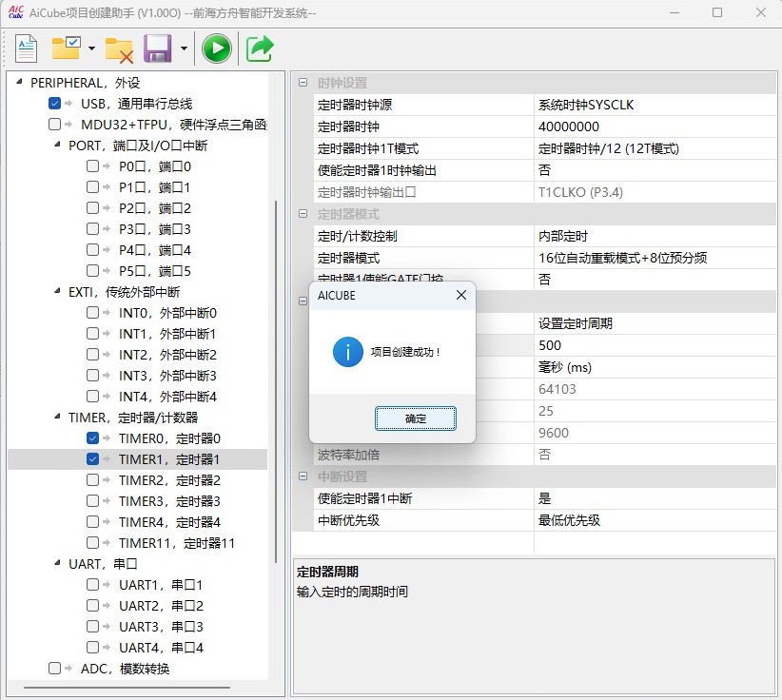Click the blue info icon in dialog
The height and width of the screenshot is (700, 782).
[x=347, y=352]
